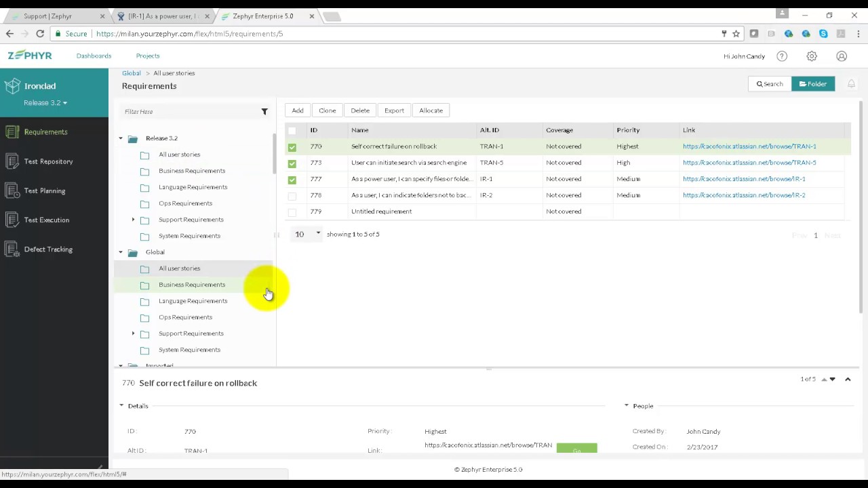Click the Global folder icon in tree
Screen dimensions: 868x488
(133, 252)
